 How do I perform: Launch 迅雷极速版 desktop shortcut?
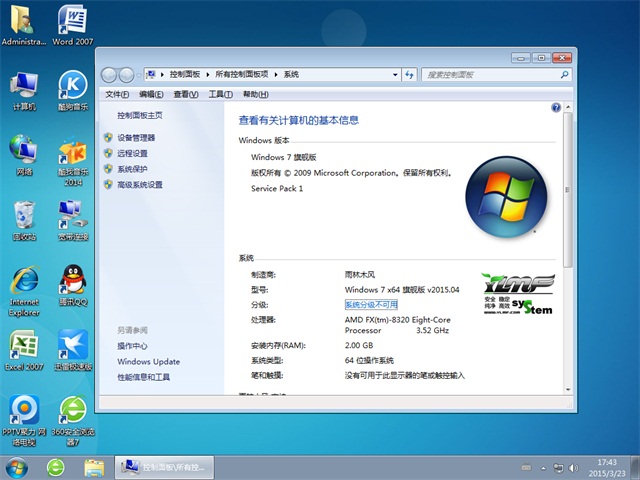click(x=73, y=350)
